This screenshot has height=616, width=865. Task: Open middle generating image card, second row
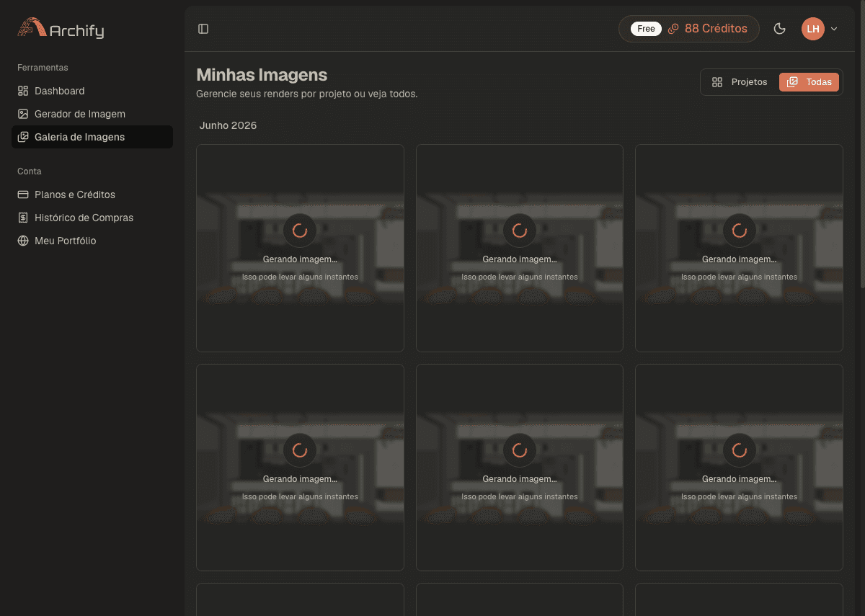click(520, 468)
